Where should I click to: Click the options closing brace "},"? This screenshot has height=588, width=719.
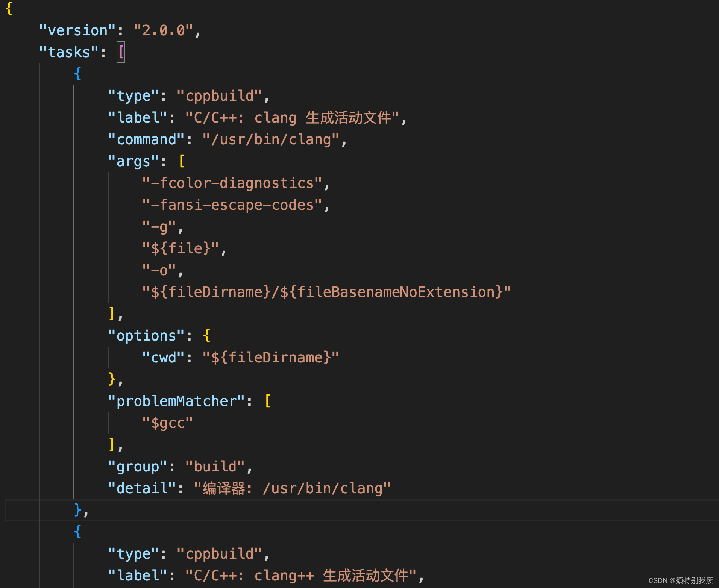click(x=115, y=379)
